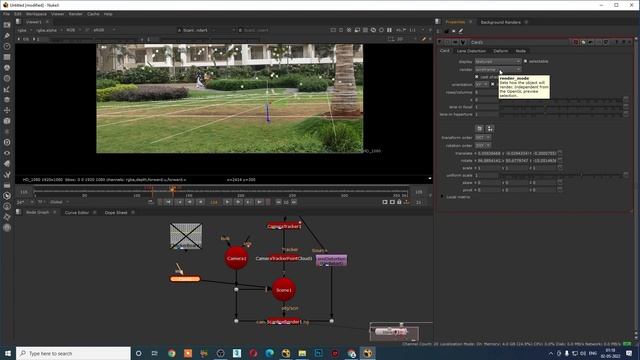Viewport: 640px width, 360px height.
Task: Click the rows/columns value field
Action: pyautogui.click(x=487, y=92)
